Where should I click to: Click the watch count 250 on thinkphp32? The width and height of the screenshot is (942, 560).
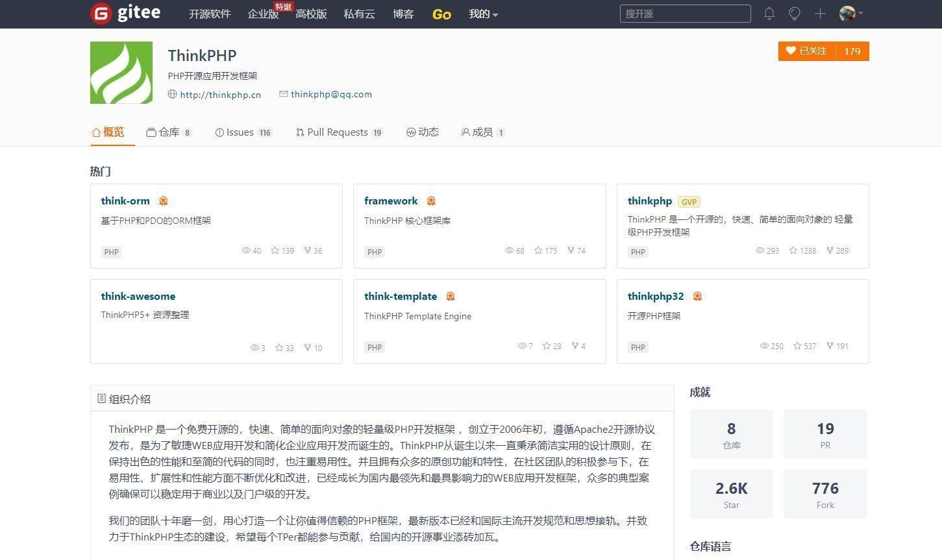(772, 346)
